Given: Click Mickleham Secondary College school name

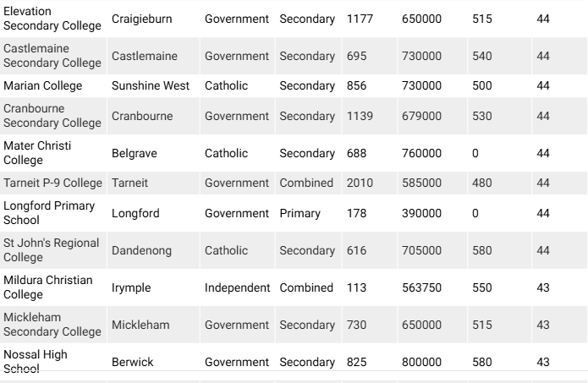Looking at the screenshot, I should click(52, 325).
